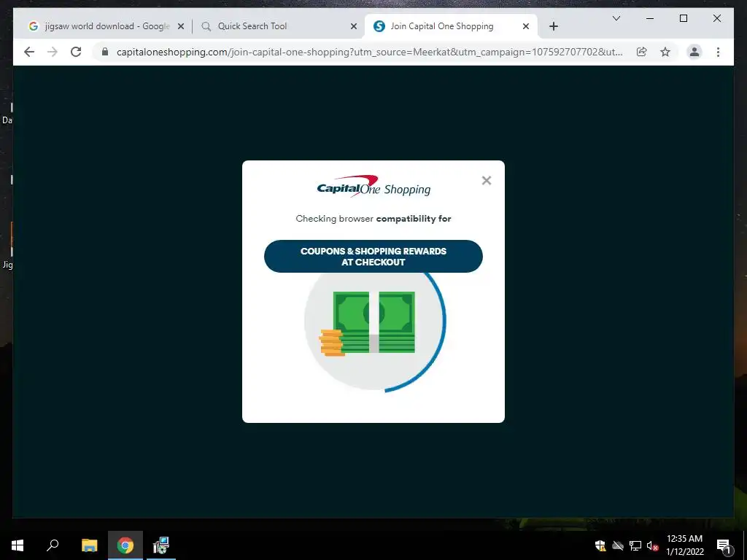747x560 pixels.
Task: Open the Windows Start menu
Action: point(18,545)
